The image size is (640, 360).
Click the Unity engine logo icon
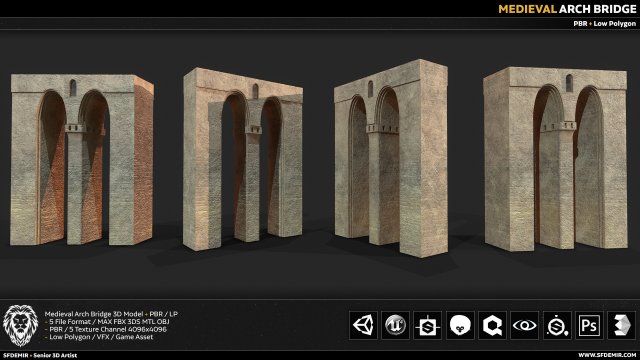pyautogui.click(x=363, y=325)
